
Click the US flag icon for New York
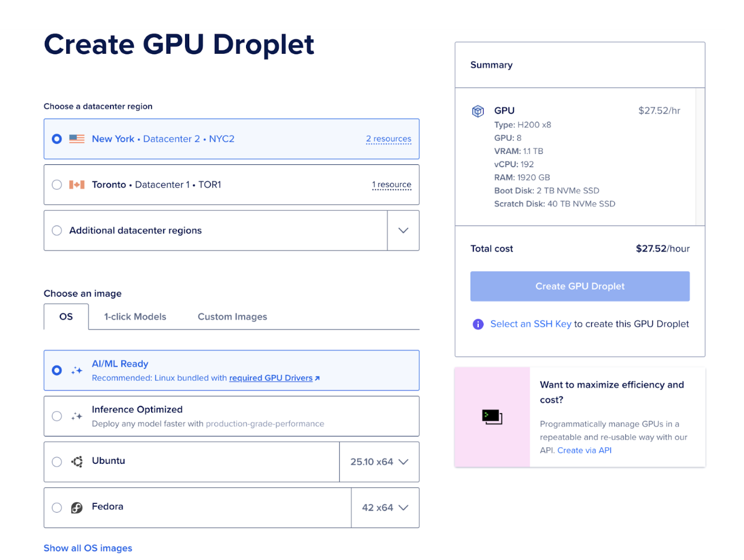[76, 139]
